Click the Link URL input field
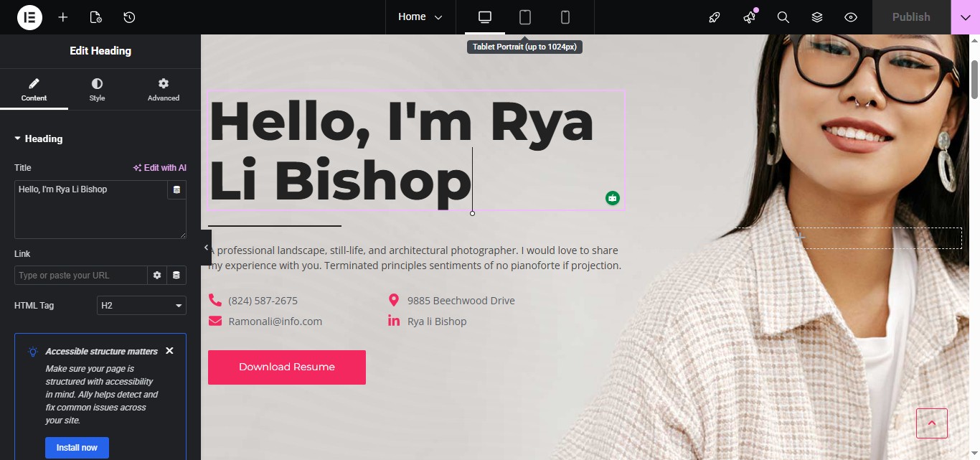This screenshot has width=980, height=460. click(x=81, y=276)
